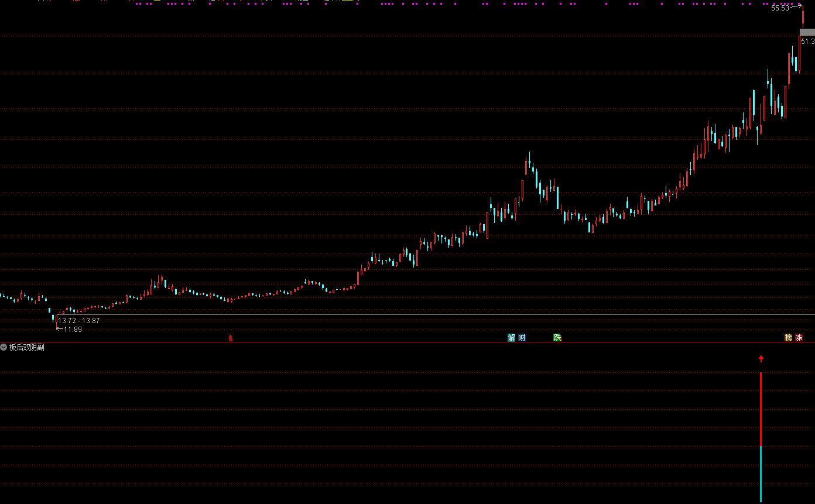
Task: Click the cyan portion of the indicator bar
Action: (x=761, y=474)
